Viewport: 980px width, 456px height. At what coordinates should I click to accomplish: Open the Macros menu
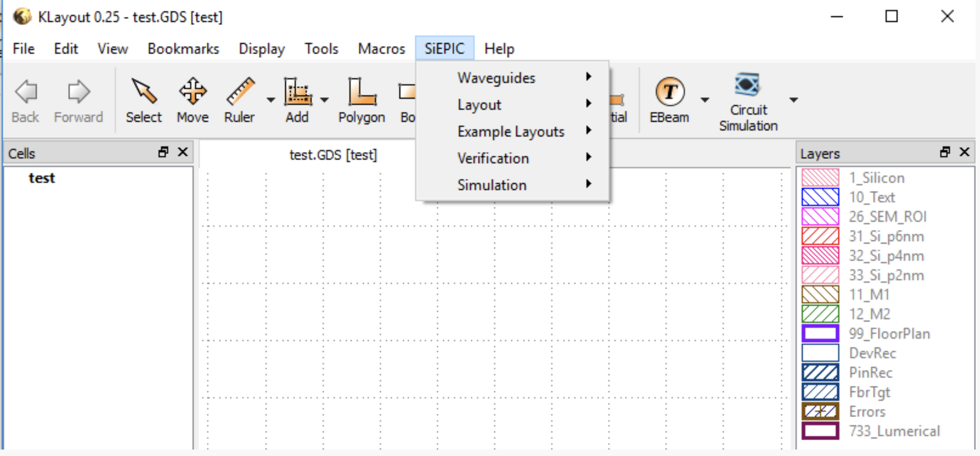[x=381, y=49]
